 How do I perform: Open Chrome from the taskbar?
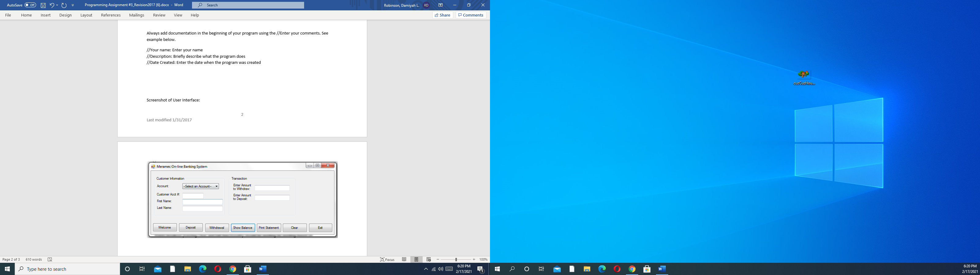[x=233, y=269]
